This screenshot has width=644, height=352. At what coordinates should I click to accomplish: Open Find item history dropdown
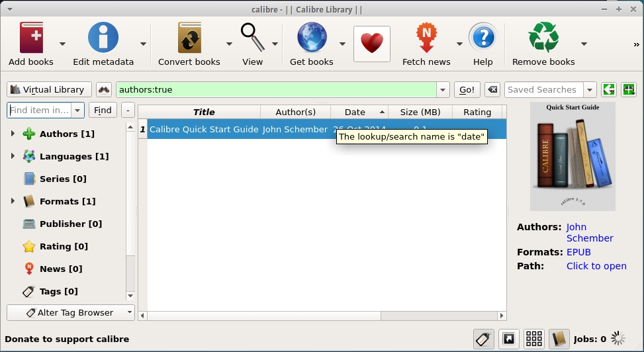77,110
